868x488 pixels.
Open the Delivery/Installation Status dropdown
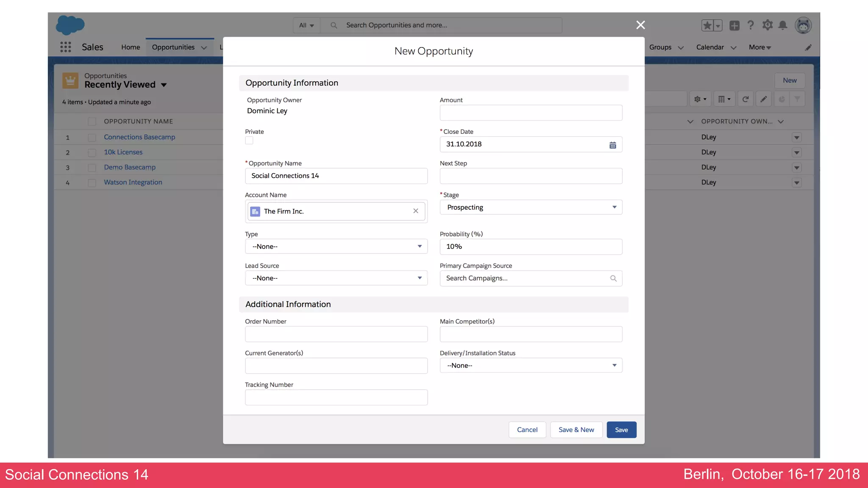coord(531,365)
